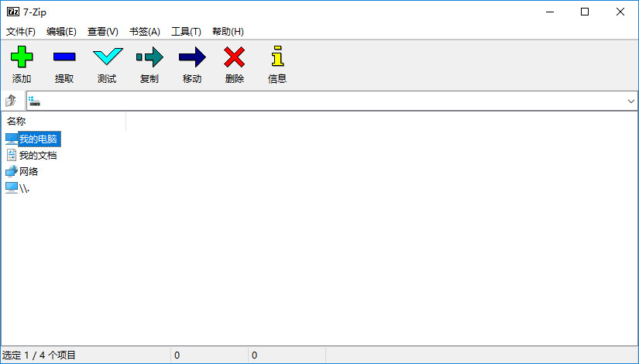Viewport: 639px width, 364px height.
Task: Maximize the 7-Zip window
Action: [x=585, y=12]
